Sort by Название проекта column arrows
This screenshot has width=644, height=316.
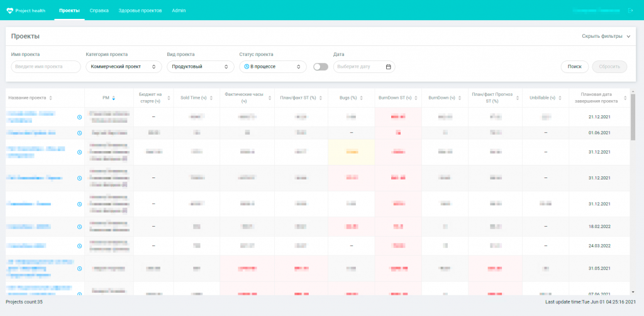[x=50, y=98]
